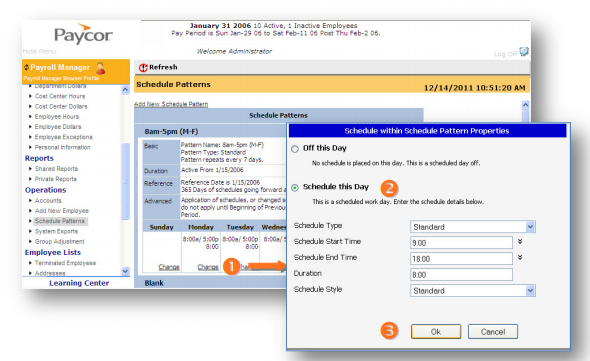The image size is (590, 361).
Task: Click the 8am-5pm (M-F) pattern heading
Action: tap(171, 131)
